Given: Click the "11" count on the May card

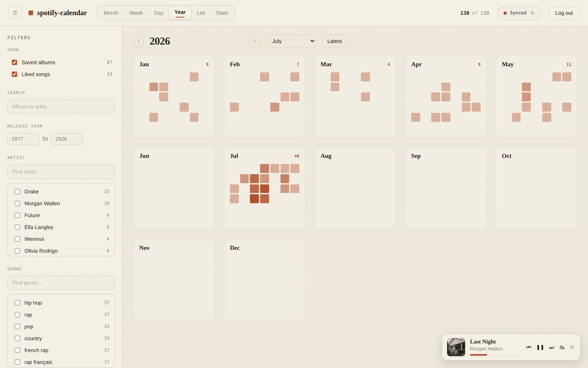Looking at the screenshot, I should (569, 64).
